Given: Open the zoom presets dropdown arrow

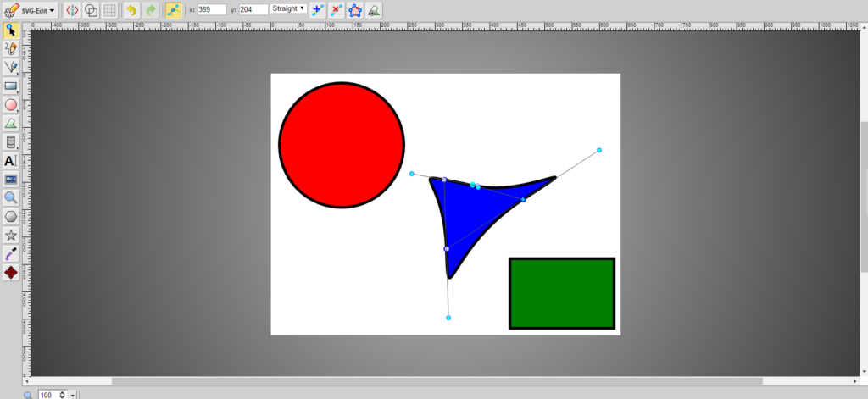Looking at the screenshot, I should point(73,395).
